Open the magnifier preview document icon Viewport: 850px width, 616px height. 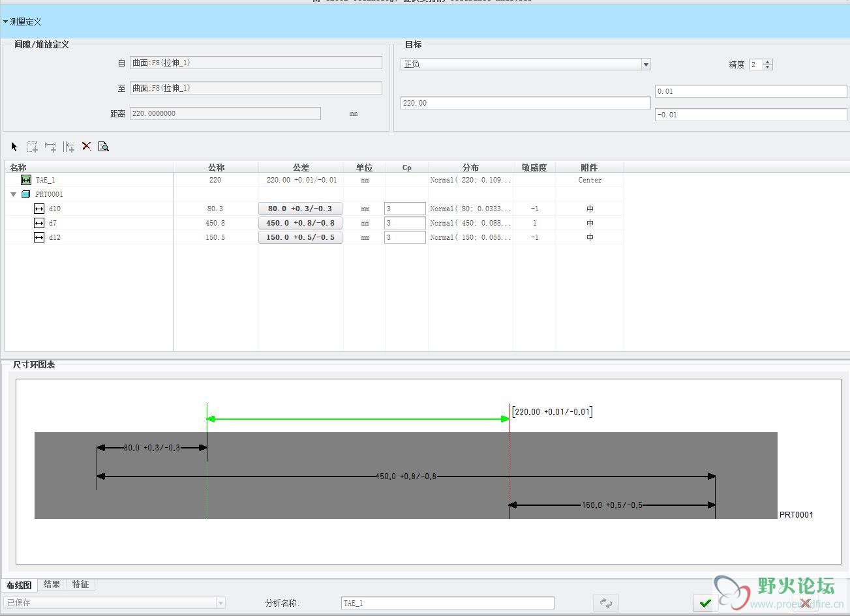pyautogui.click(x=104, y=147)
